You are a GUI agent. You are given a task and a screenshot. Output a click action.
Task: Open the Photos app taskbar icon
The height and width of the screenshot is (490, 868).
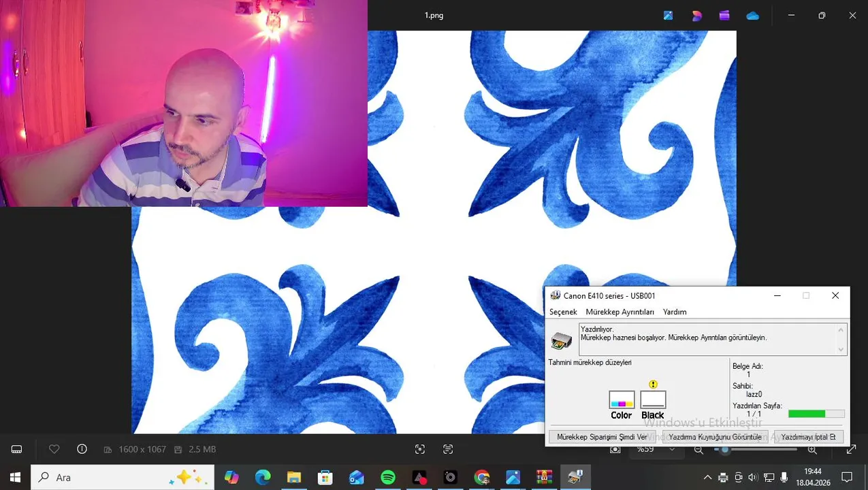pyautogui.click(x=513, y=477)
